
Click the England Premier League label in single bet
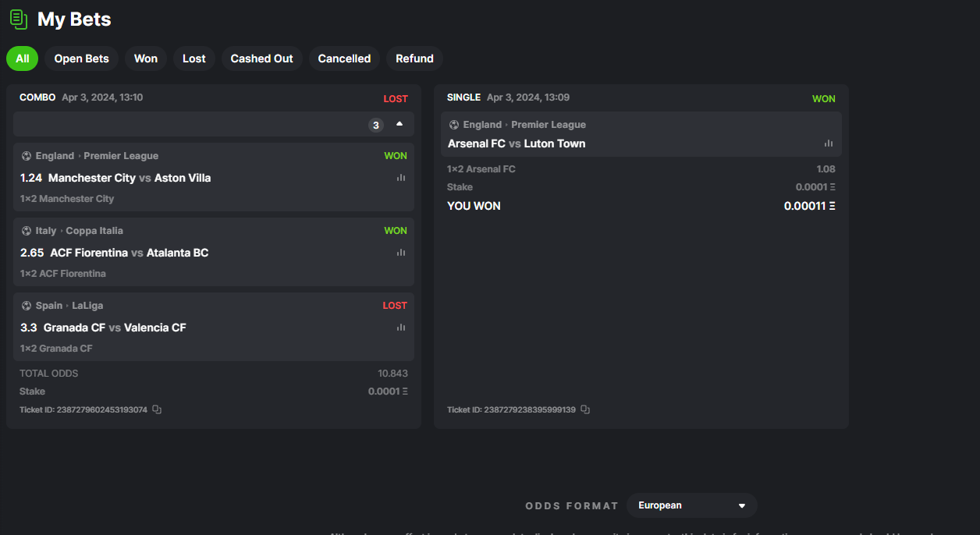(x=524, y=125)
